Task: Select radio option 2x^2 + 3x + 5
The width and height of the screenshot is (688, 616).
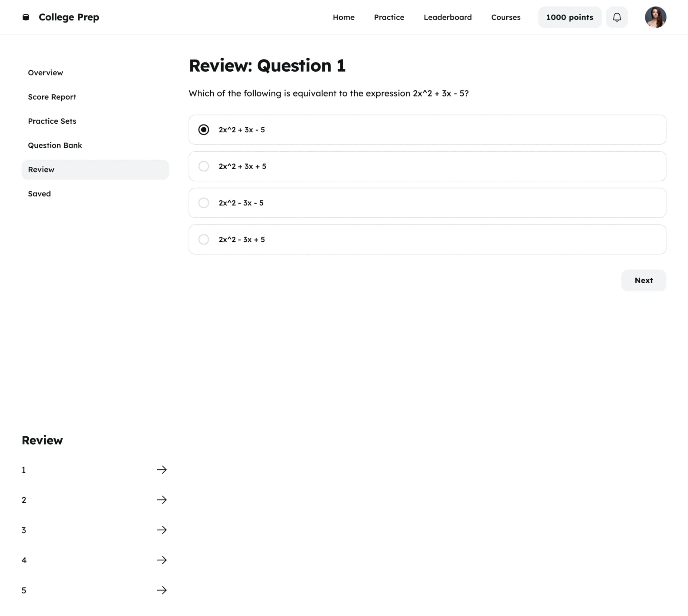Action: [x=204, y=166]
